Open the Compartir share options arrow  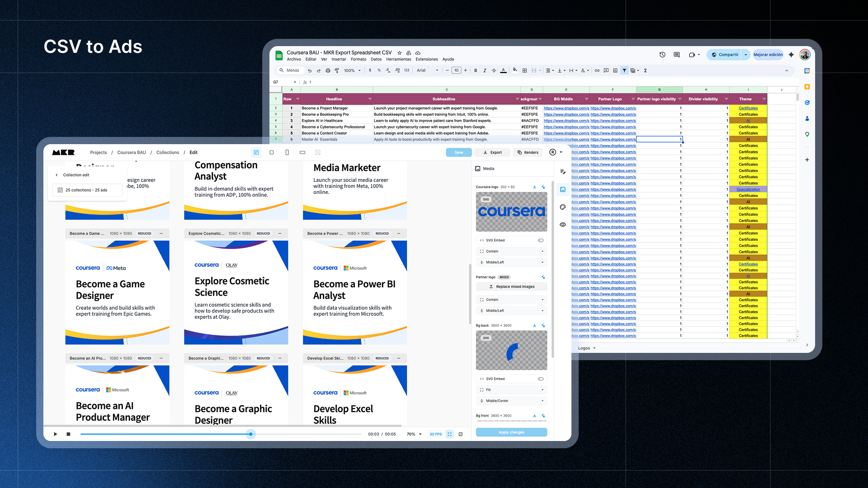746,55
